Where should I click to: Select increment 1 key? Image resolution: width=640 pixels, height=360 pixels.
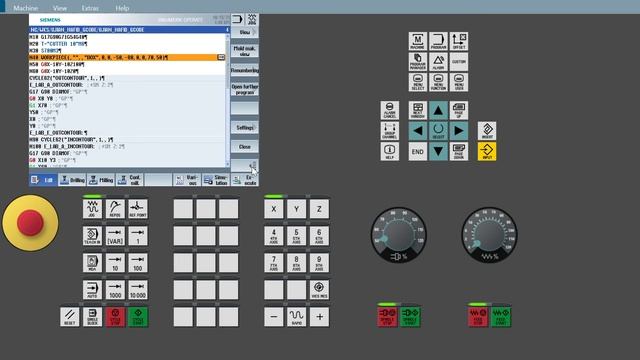point(138,236)
